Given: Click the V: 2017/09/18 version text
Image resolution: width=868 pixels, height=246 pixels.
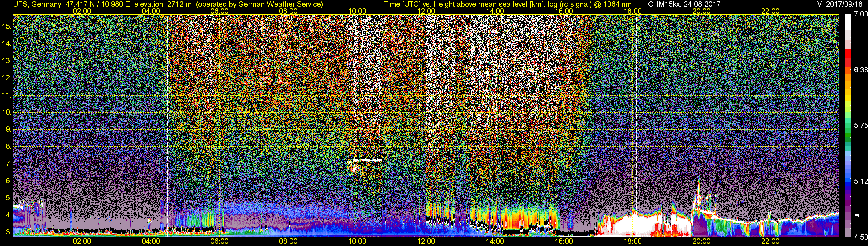Looking at the screenshot, I should coord(841,4).
